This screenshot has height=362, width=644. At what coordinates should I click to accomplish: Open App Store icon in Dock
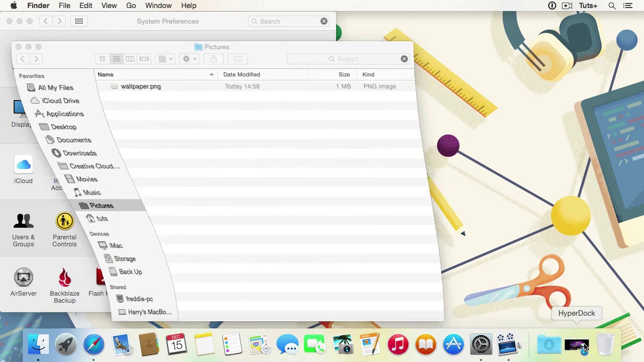pos(453,345)
